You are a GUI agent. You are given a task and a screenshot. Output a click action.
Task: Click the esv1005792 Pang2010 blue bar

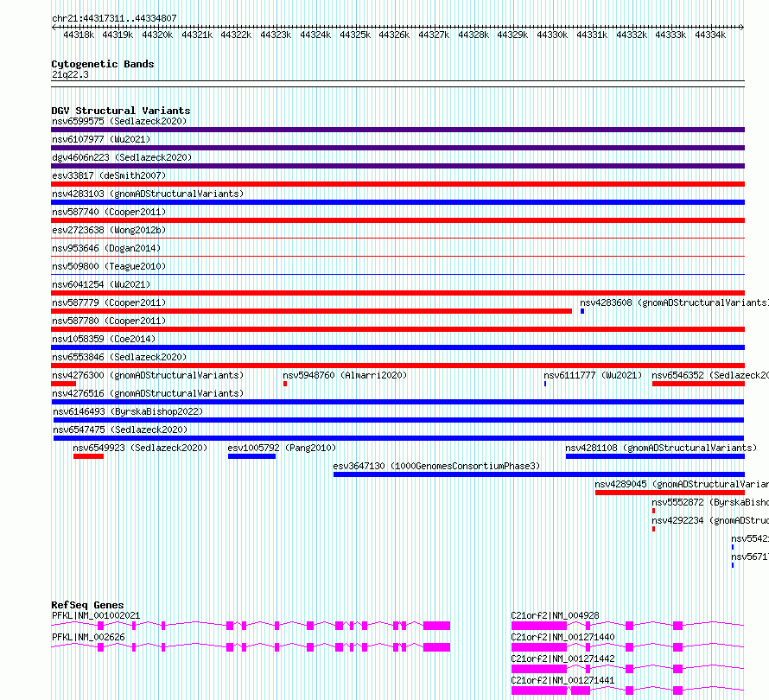pos(251,456)
